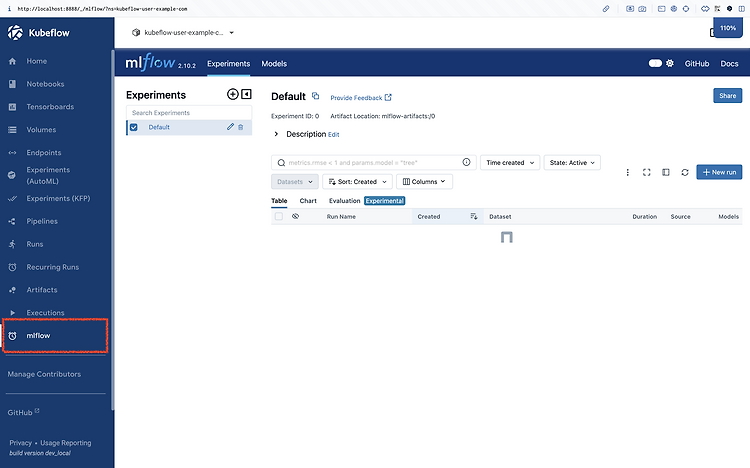Open the Privacy link
Screen dimensions: 750x468
[x=21, y=443]
